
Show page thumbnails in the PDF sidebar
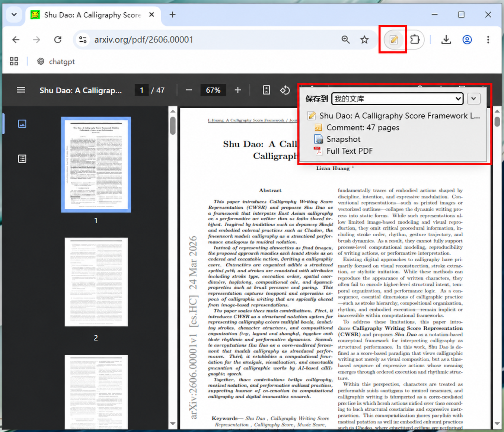tap(22, 124)
